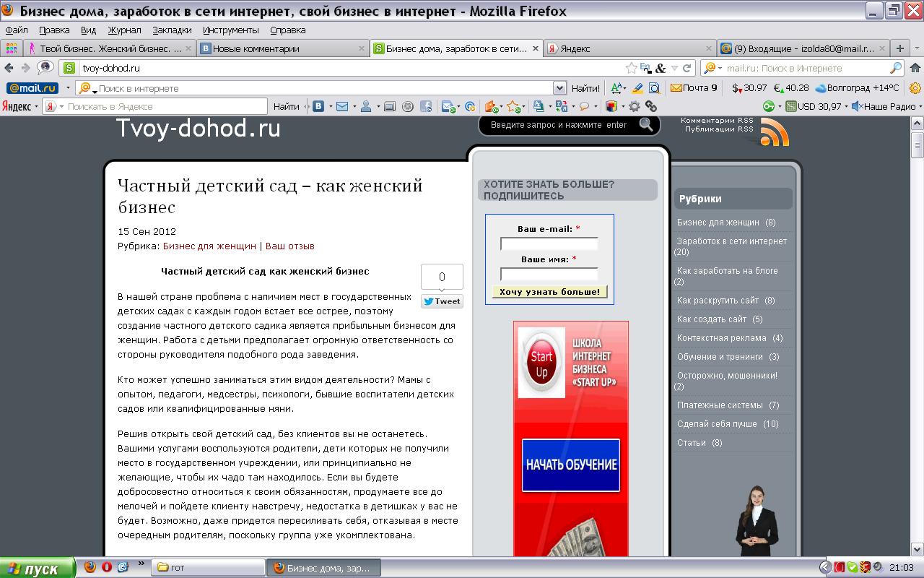The width and height of the screenshot is (924, 578).
Task: Click the @mail.ru toolbar logo
Action: click(32, 88)
